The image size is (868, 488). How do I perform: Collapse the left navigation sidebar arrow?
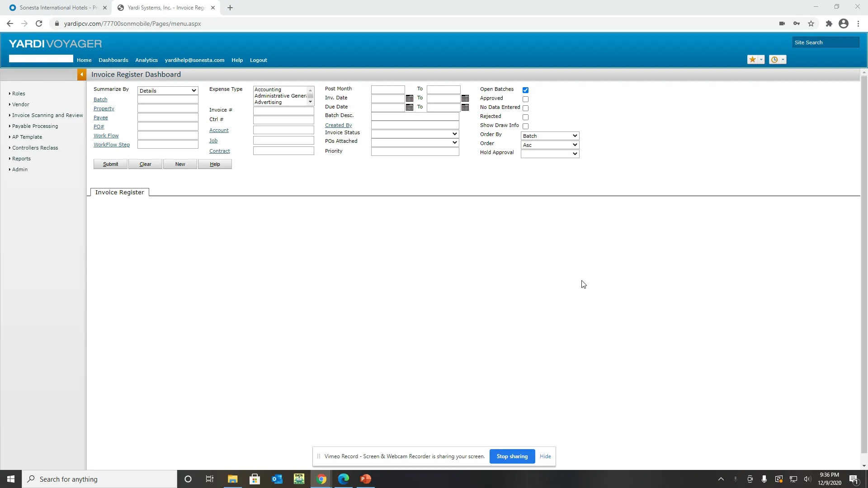(x=81, y=74)
